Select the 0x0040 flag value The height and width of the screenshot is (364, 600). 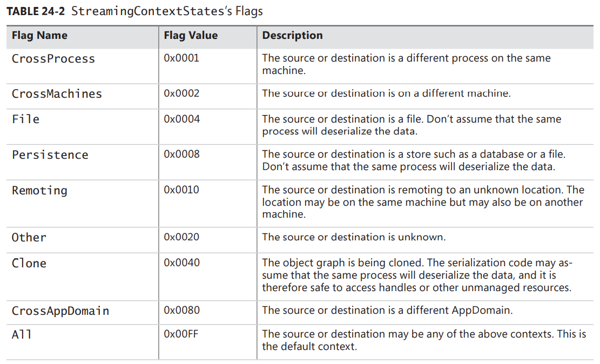pyautogui.click(x=181, y=262)
